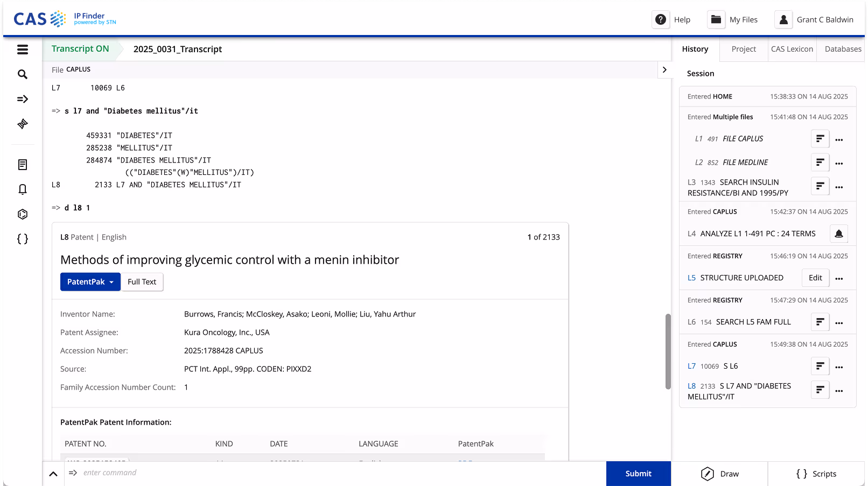Viewport: 868px width, 486px height.
Task: Click the '1 of 2133' result counter
Action: point(543,237)
